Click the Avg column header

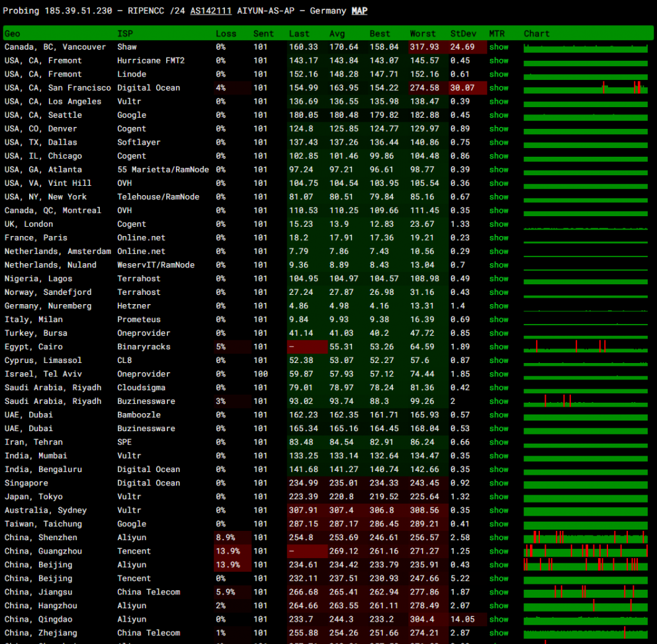click(337, 34)
